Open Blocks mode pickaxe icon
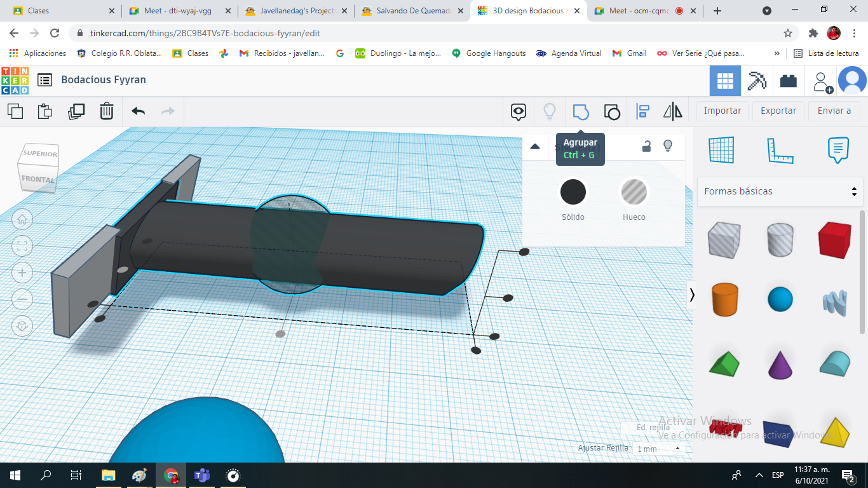 click(757, 81)
